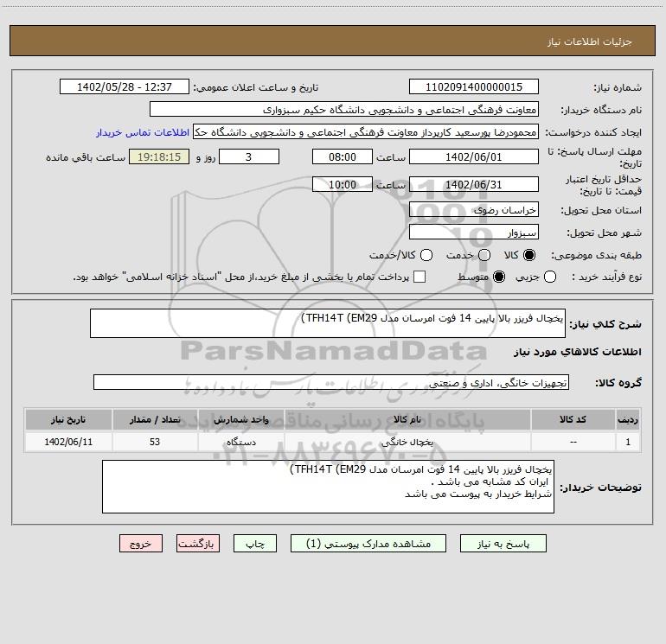Click the unit cell دستگاه
This screenshot has height=644, width=666.
pyautogui.click(x=240, y=442)
